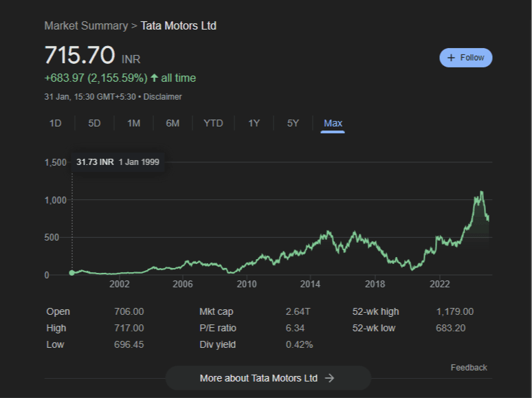Click the green data point marker at 1999

pos(72,273)
